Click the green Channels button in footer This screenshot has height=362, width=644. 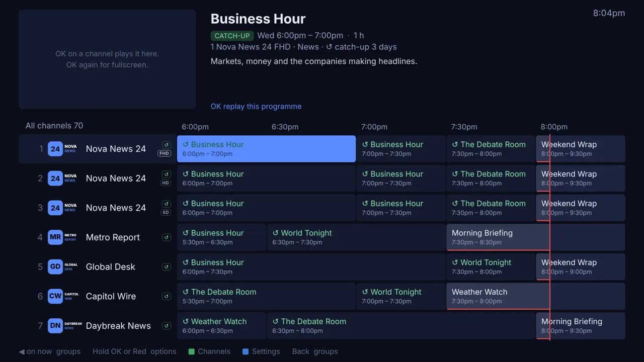tap(209, 351)
